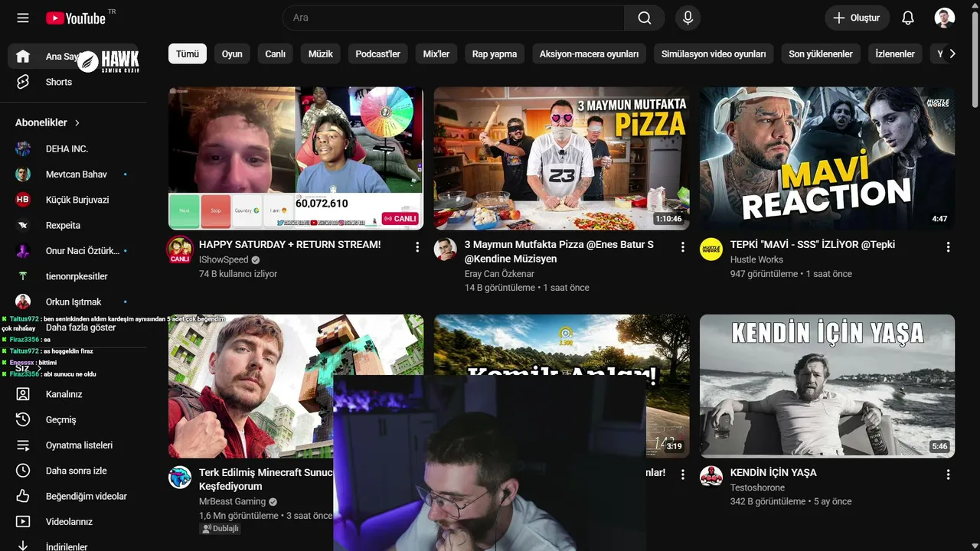Image resolution: width=980 pixels, height=551 pixels.
Task: Click the Oluştur create button
Action: click(857, 18)
